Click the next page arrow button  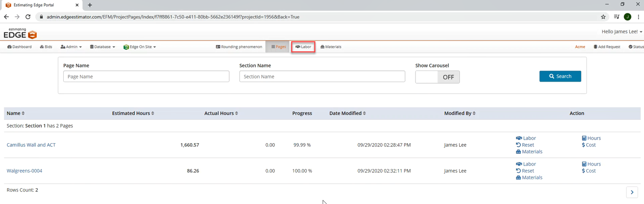tap(632, 192)
